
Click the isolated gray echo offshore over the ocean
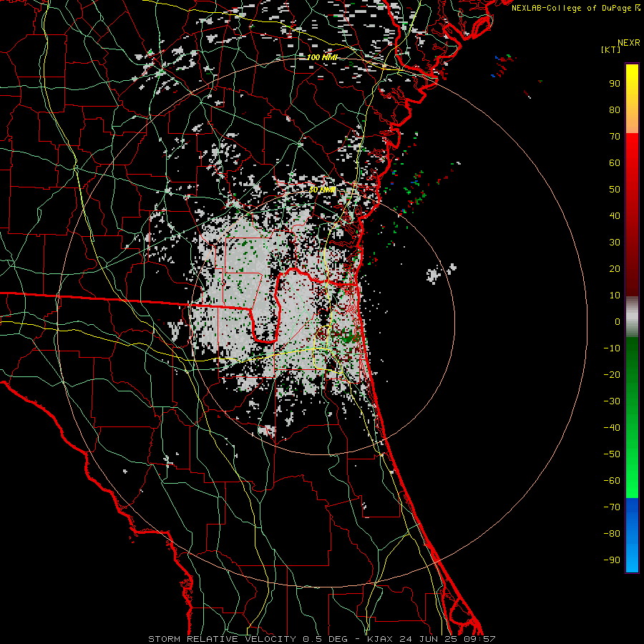[x=434, y=275]
